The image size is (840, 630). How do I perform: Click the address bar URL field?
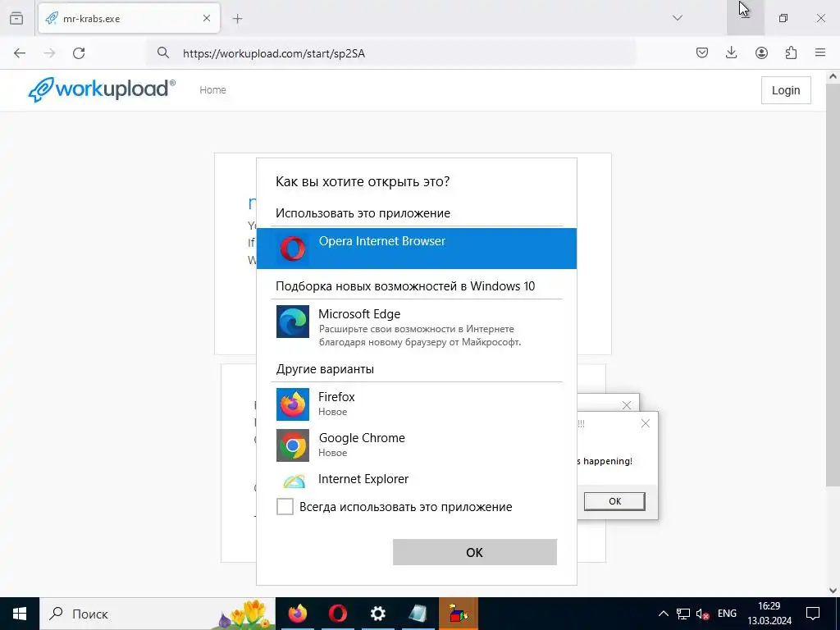point(391,53)
